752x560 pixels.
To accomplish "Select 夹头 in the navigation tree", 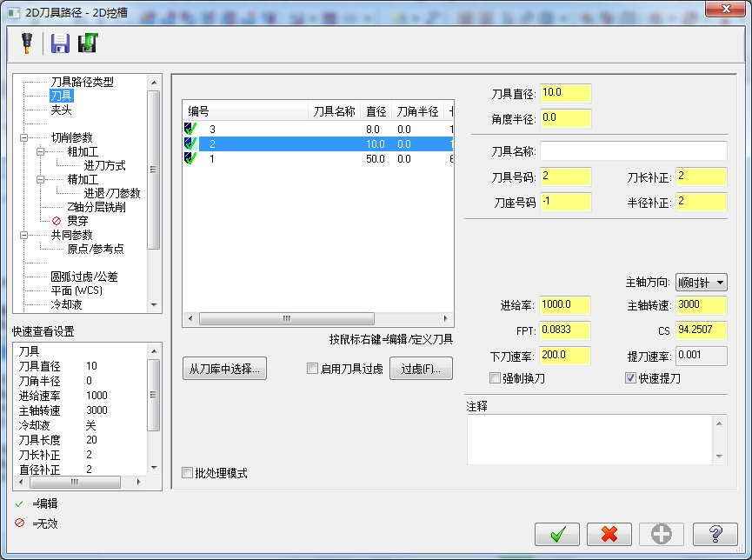I will (x=61, y=110).
